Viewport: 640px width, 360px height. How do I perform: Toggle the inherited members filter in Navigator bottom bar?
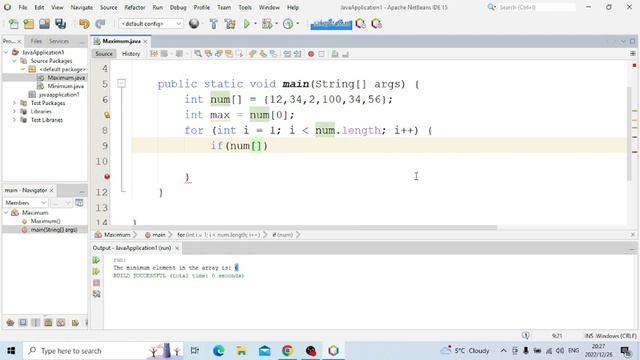click(x=61, y=323)
